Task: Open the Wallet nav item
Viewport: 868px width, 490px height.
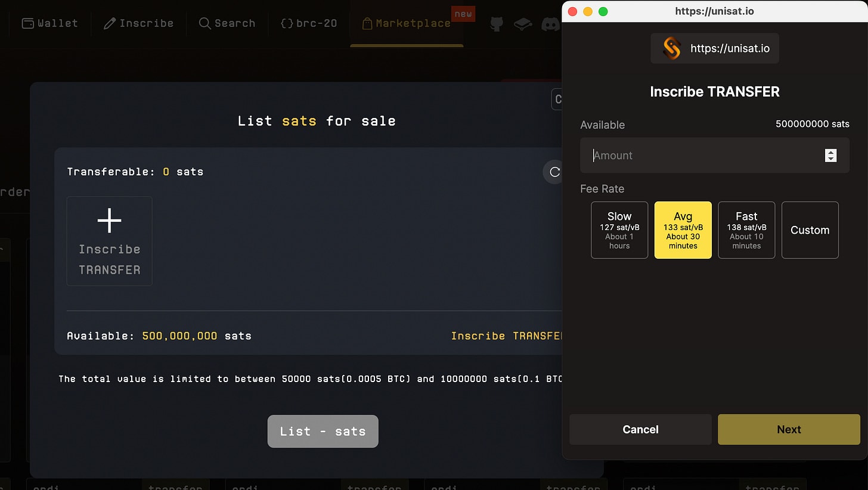Action: (49, 23)
